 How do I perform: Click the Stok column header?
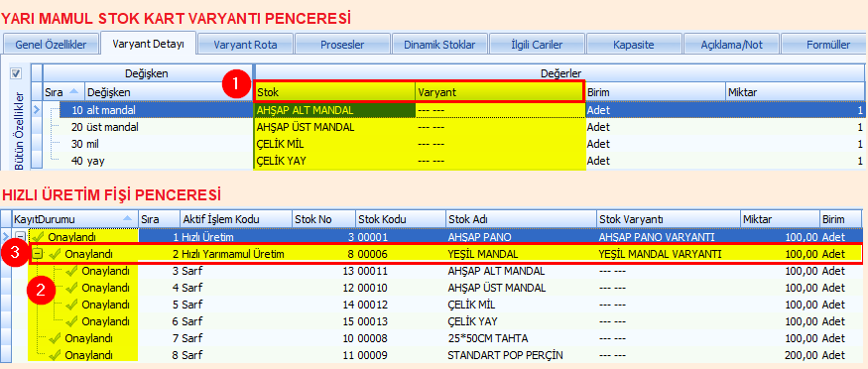pos(335,92)
